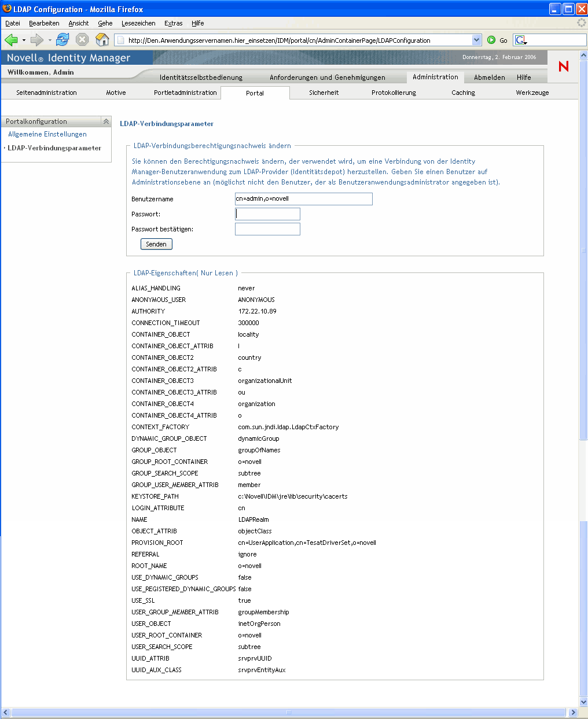Click the green Go button

[x=497, y=40]
